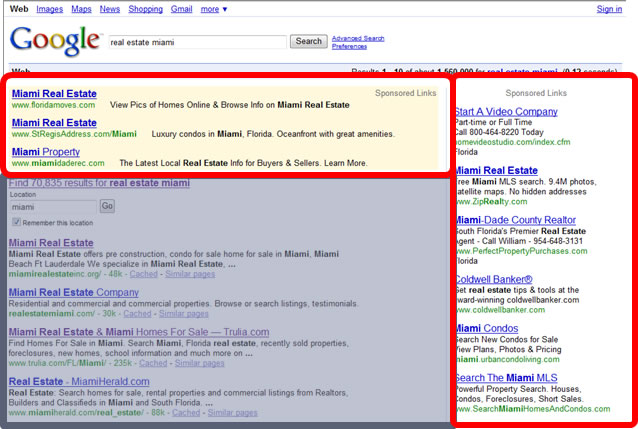Open the Gmail link in top bar

(181, 9)
